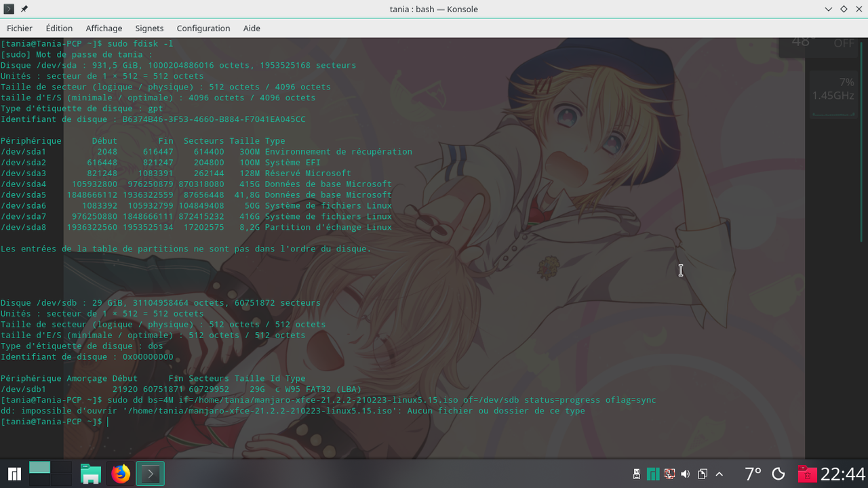Click the disk identifier B6374B46-3F53-4660-B884-F7041EA045CC
Screen dimensions: 868x488
tap(214, 119)
